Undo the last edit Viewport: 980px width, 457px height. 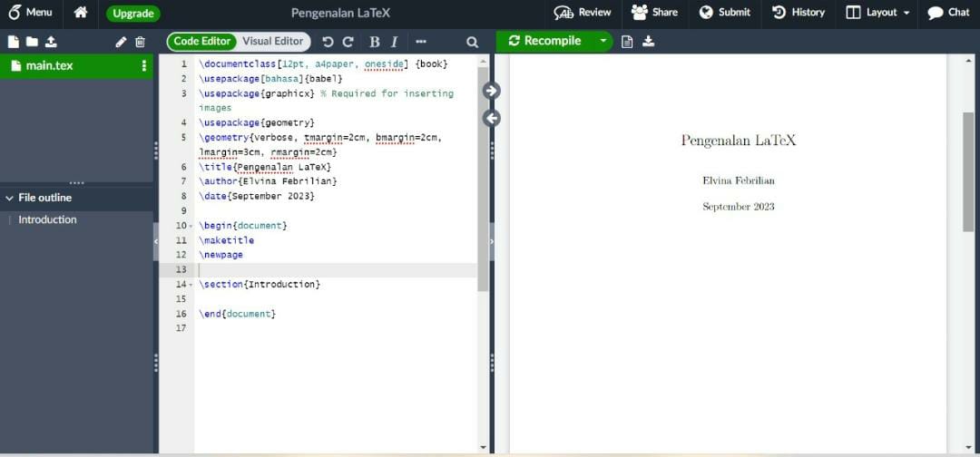328,42
